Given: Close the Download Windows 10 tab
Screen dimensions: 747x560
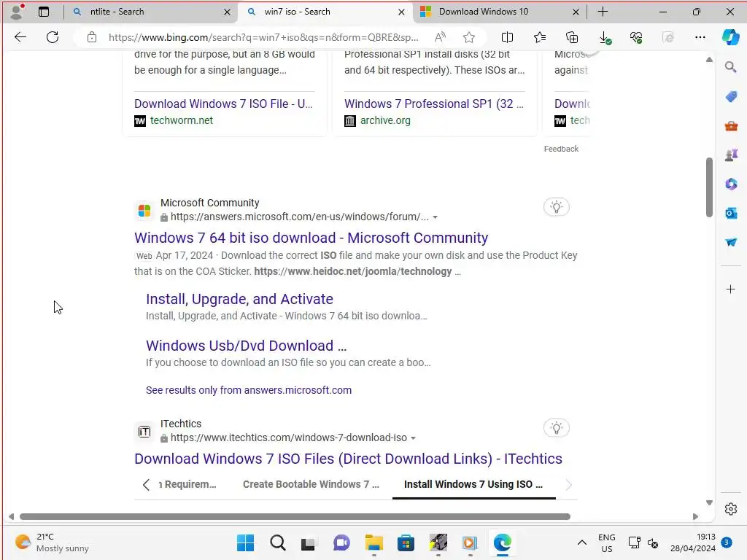Looking at the screenshot, I should click(x=576, y=12).
